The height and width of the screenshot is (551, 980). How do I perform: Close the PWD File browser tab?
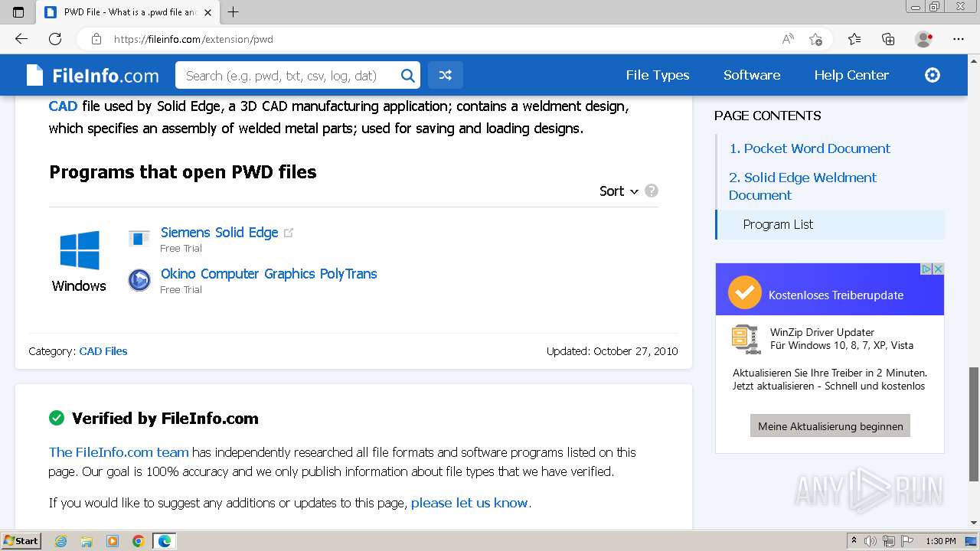[207, 12]
